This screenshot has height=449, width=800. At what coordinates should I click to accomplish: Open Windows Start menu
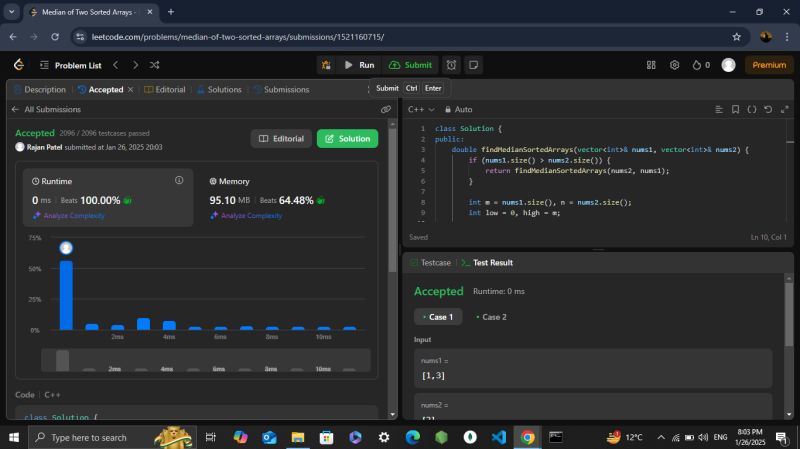point(14,437)
